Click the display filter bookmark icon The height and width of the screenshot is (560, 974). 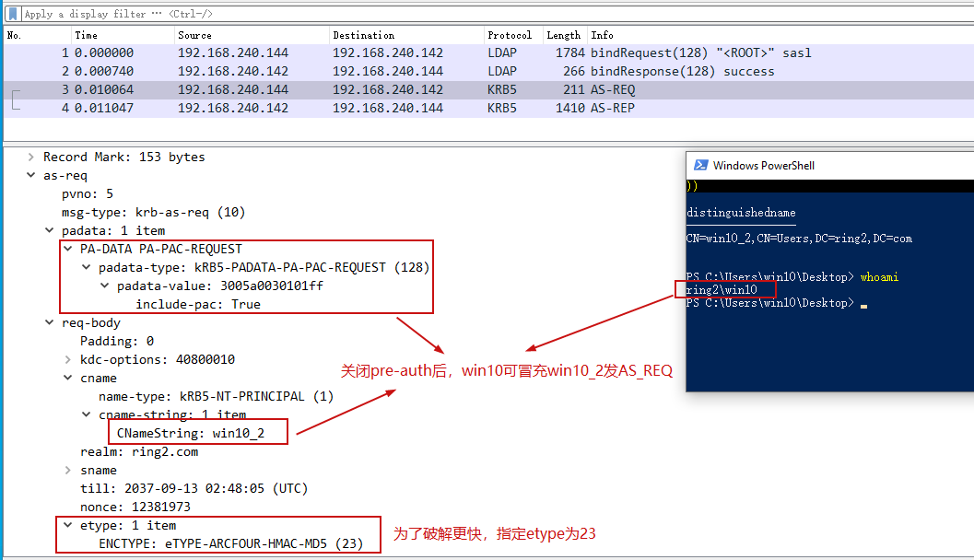12,13
